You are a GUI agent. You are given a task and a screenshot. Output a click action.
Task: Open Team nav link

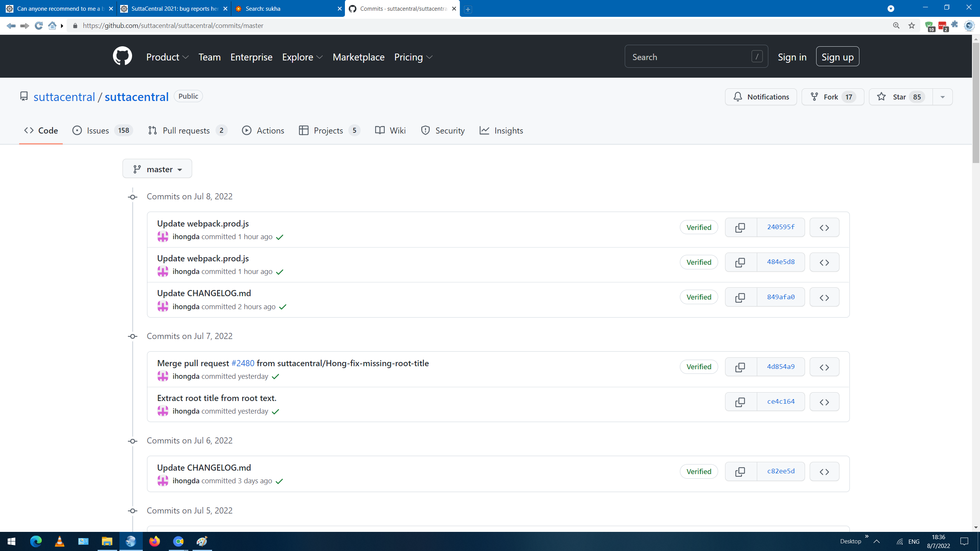(x=209, y=57)
